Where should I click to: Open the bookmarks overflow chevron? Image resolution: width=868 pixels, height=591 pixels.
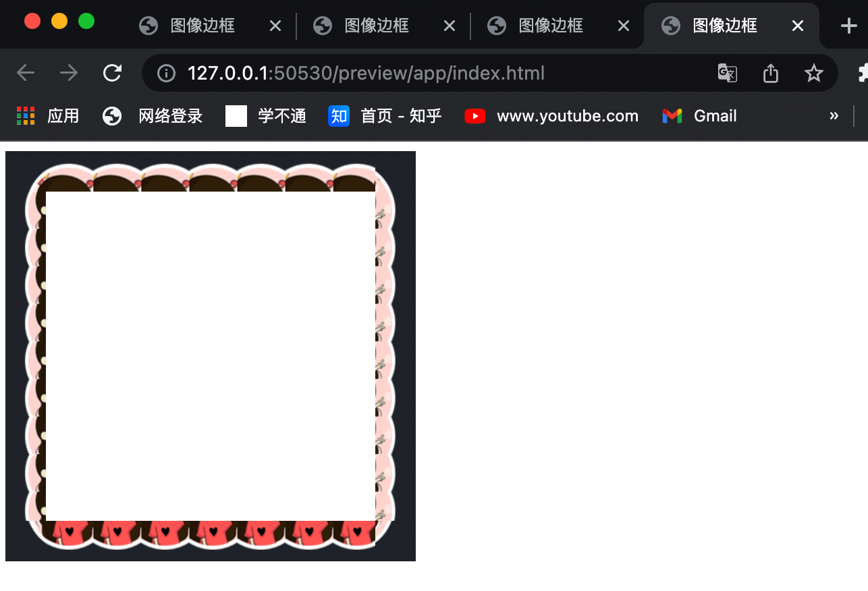[834, 115]
